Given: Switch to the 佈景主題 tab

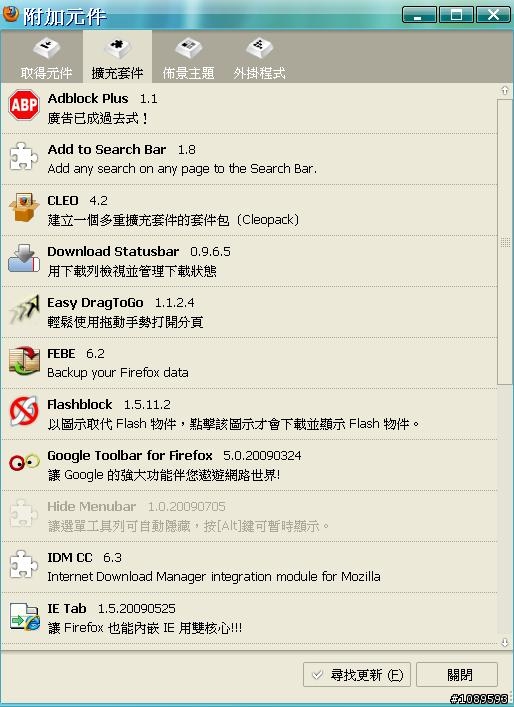Looking at the screenshot, I should [x=188, y=59].
